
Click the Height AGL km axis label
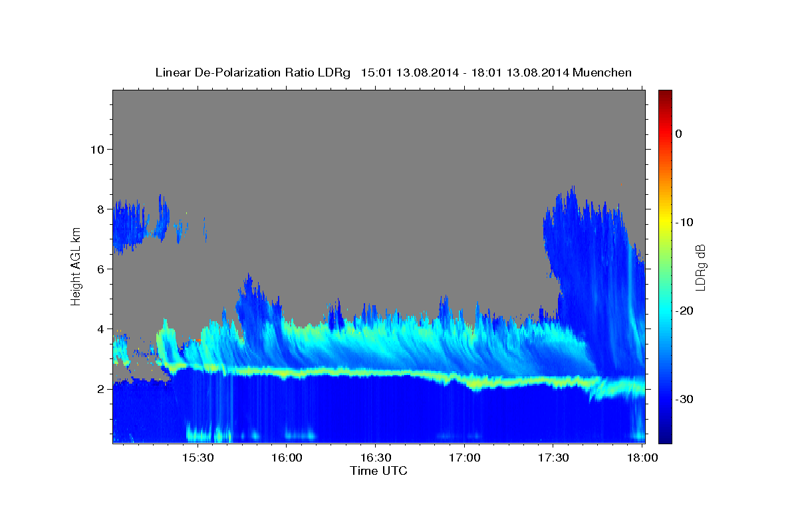[x=76, y=266]
